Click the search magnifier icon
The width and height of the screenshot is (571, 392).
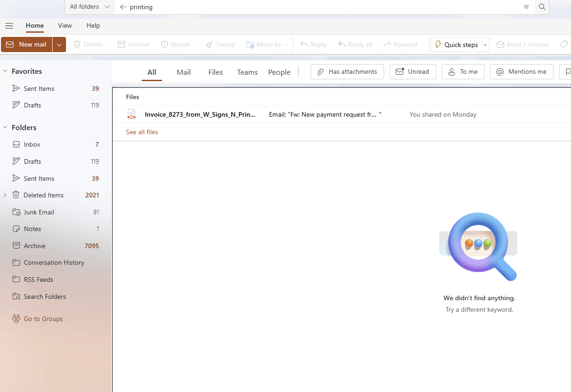[x=542, y=7]
